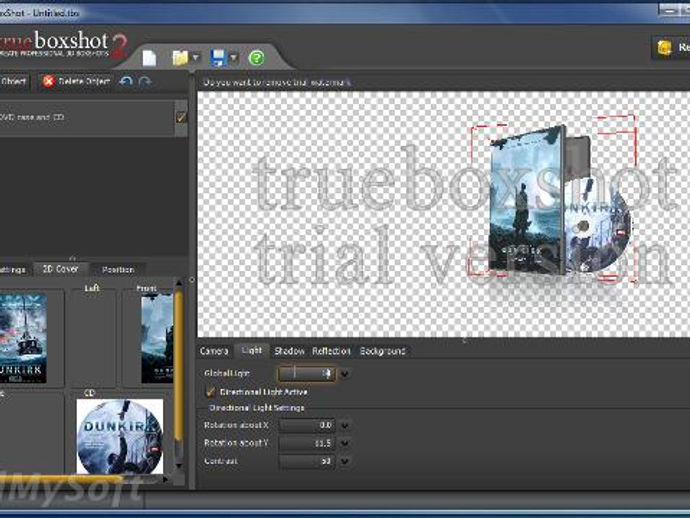The width and height of the screenshot is (690, 518).
Task: Click the empty Left cover slot
Action: point(92,340)
